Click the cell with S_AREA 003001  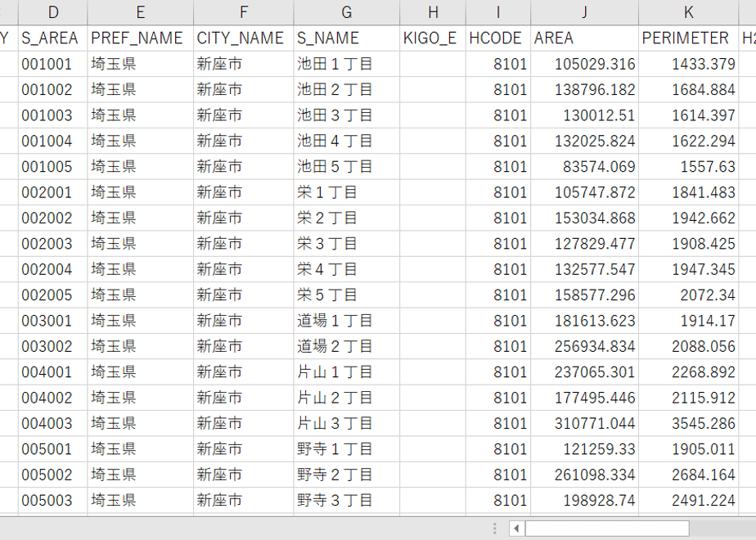pyautogui.click(x=53, y=321)
